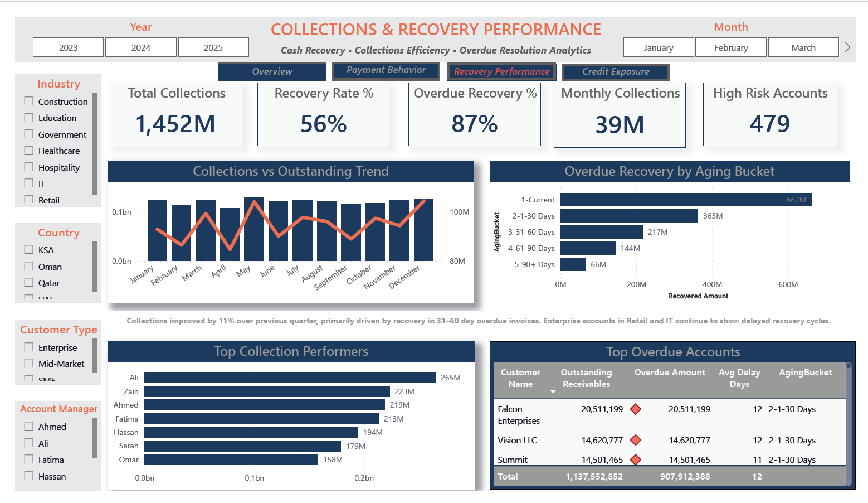Check the Ali account manager checkbox
The image size is (868, 503).
pos(29,443)
